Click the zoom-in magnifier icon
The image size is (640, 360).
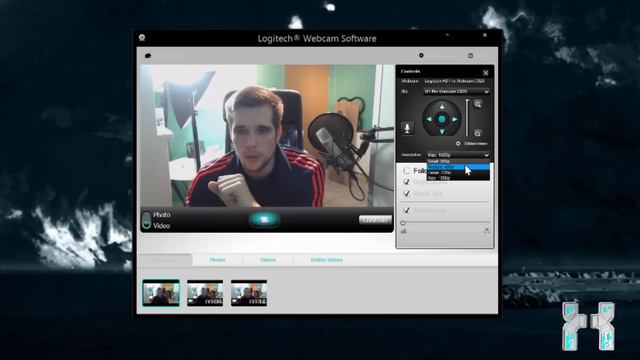[x=478, y=104]
